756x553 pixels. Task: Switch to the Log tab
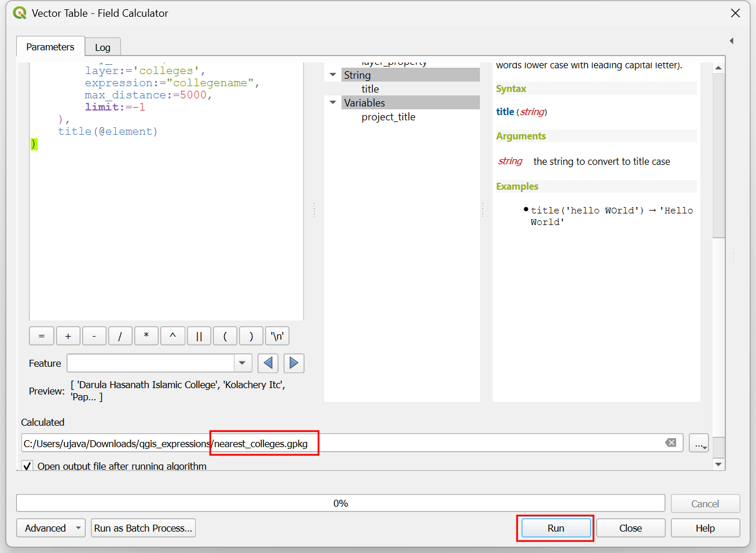tap(102, 47)
